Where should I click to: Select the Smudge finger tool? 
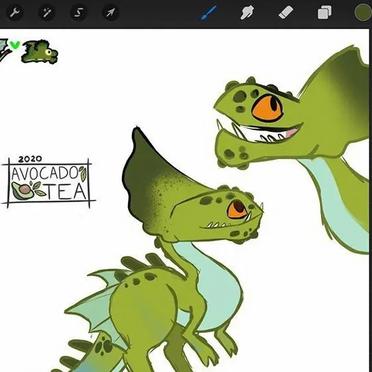pos(247,13)
